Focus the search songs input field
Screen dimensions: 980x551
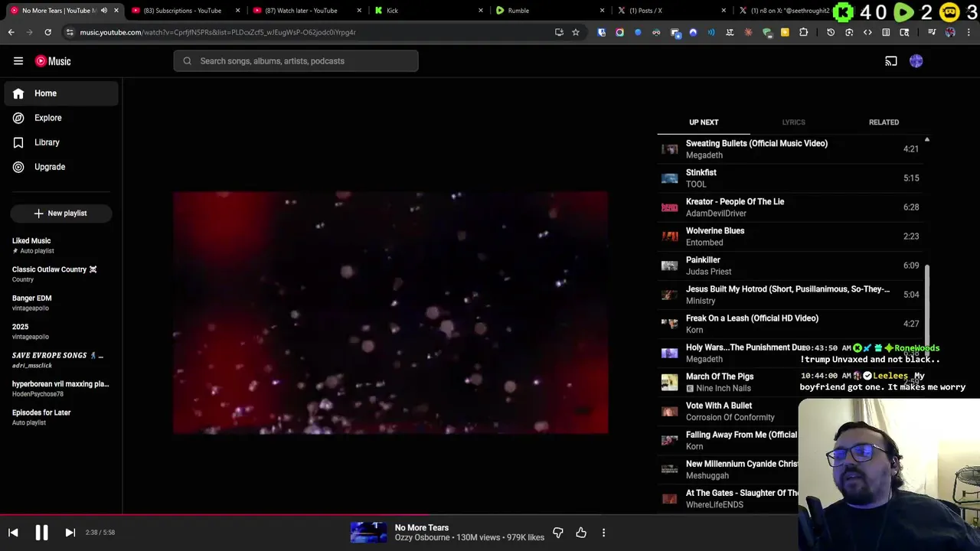coord(296,61)
